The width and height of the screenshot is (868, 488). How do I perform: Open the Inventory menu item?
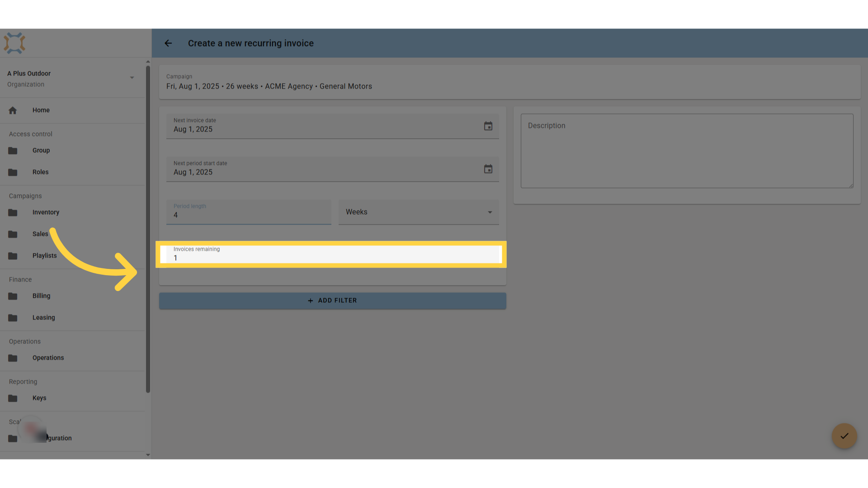pos(72,212)
